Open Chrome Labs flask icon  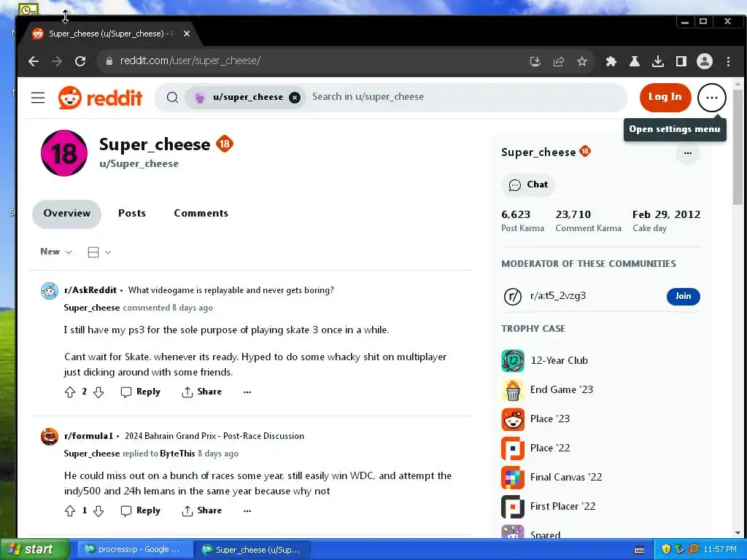pyautogui.click(x=634, y=61)
